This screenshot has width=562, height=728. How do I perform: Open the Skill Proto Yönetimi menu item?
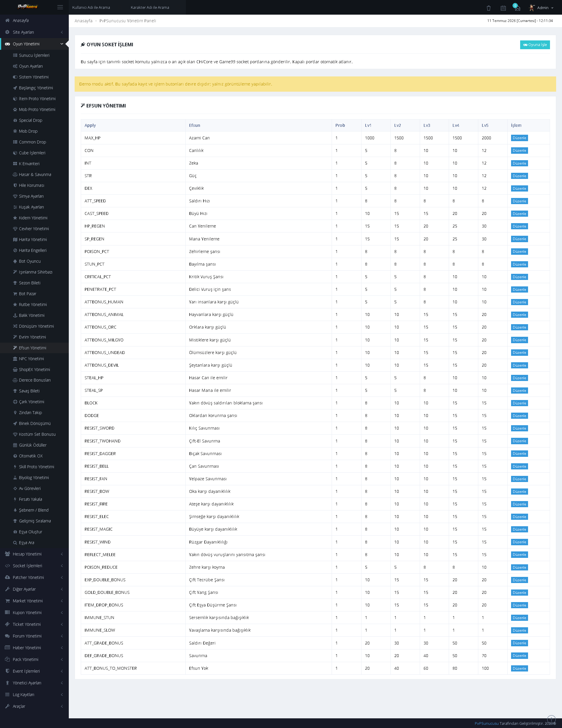[x=34, y=467]
